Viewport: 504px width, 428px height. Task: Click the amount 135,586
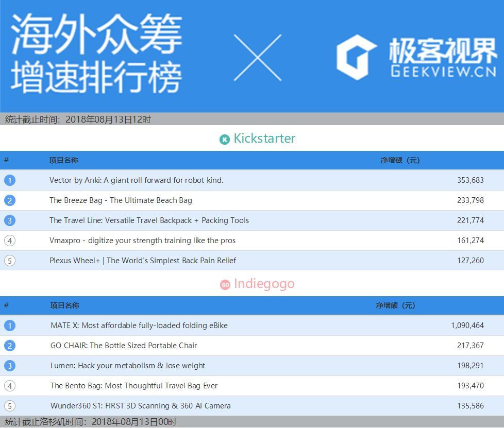tap(471, 406)
